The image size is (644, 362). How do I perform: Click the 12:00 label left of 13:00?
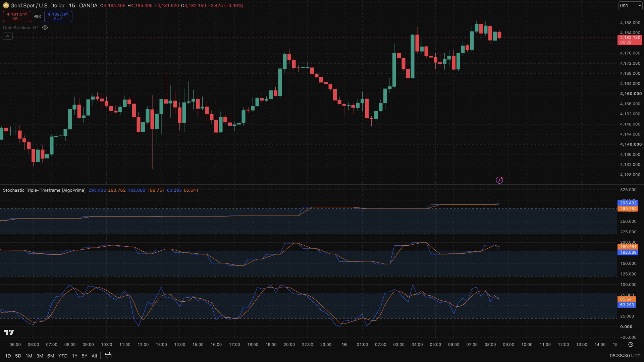(x=143, y=344)
